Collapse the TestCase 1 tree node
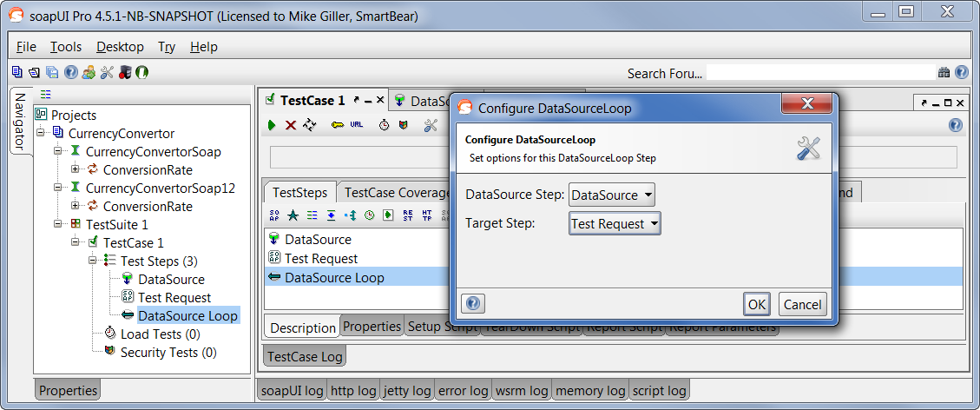980x410 pixels. [76, 242]
